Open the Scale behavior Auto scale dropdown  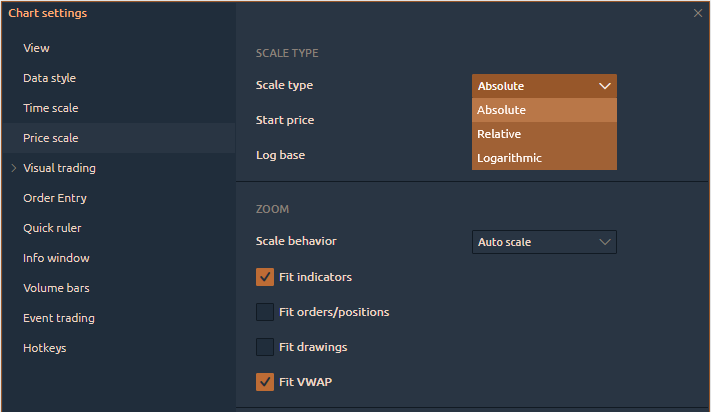coord(544,242)
